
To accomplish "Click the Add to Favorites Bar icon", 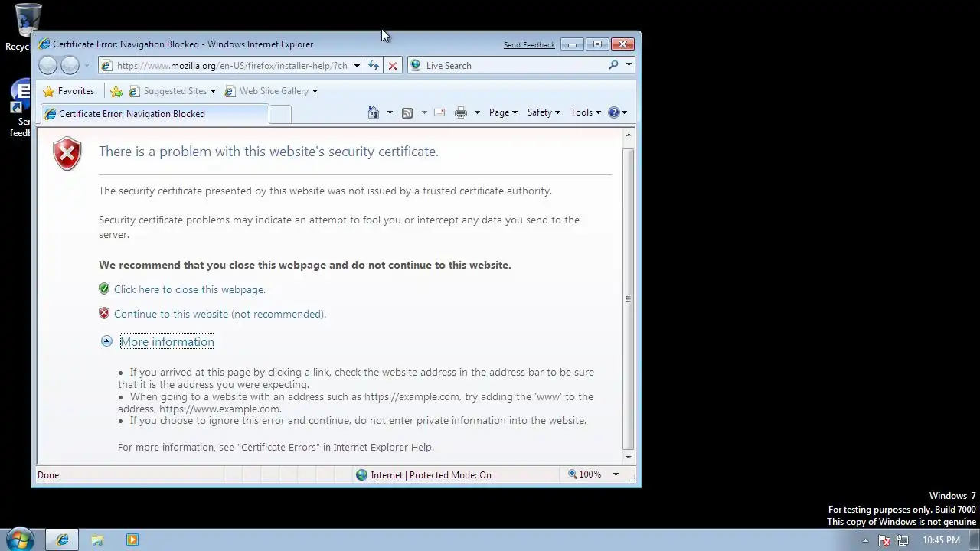I will [116, 91].
